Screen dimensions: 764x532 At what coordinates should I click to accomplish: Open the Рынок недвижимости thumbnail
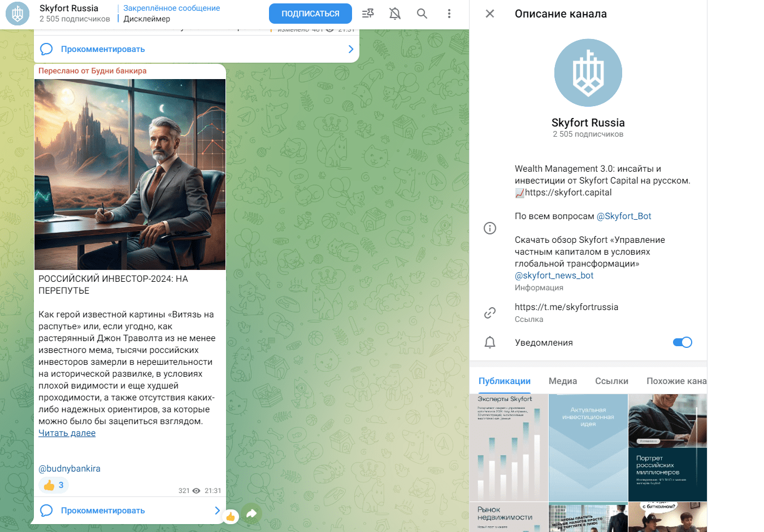point(509,517)
